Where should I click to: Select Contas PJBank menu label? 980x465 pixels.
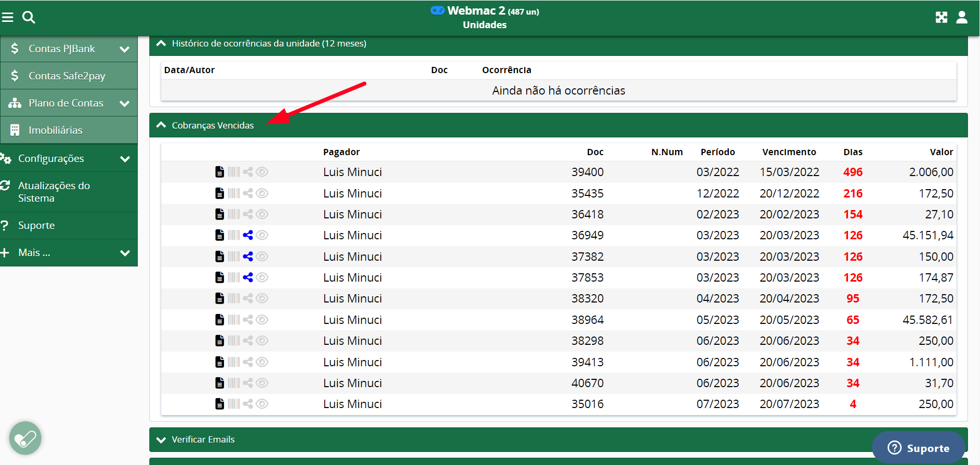click(x=62, y=49)
